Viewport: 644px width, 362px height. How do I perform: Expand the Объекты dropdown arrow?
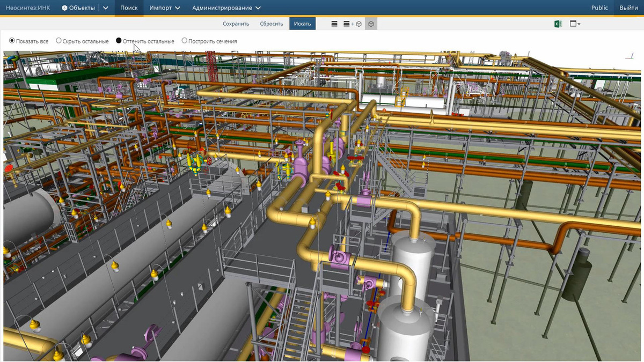[105, 8]
